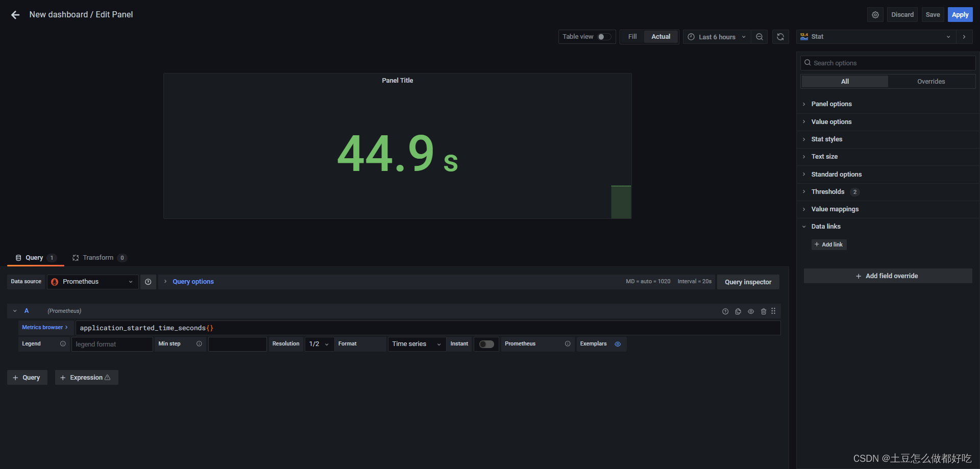Open the Format Time series dropdown
980x469 pixels.
coord(417,344)
